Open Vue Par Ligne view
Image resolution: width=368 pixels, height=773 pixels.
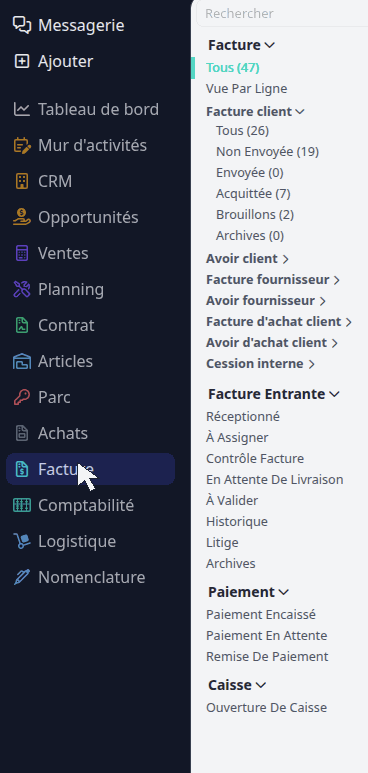[x=247, y=89]
